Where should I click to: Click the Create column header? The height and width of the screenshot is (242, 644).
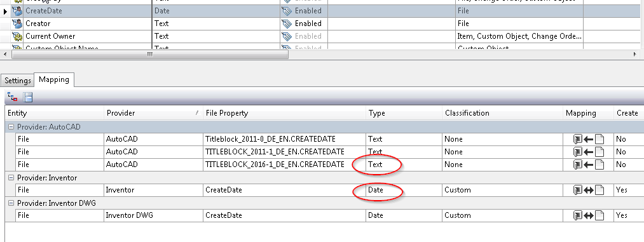[x=629, y=113]
